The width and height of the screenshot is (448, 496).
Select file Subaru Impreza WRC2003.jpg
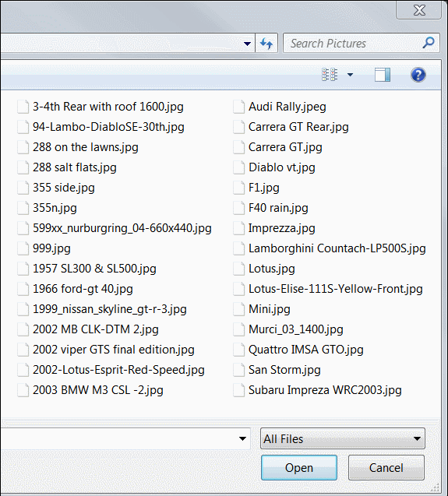tap(317, 390)
